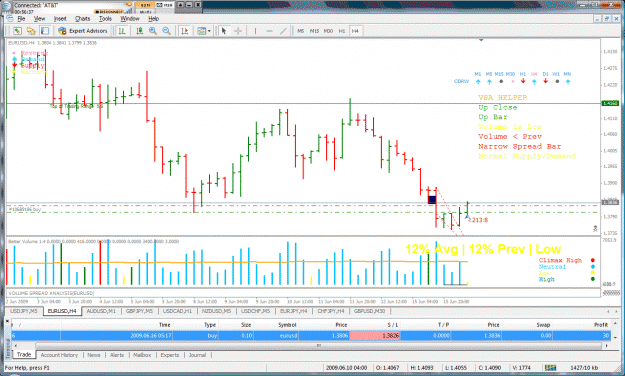
Task: Open the File menu
Action: click(x=21, y=19)
